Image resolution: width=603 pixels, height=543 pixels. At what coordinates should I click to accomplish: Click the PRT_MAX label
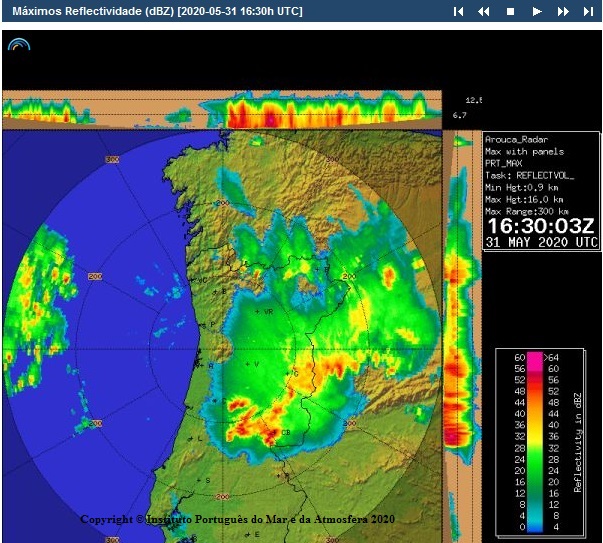tap(503, 163)
